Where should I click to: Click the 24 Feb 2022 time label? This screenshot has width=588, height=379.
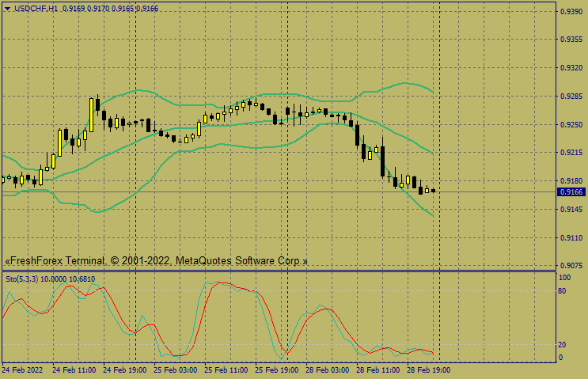[x=22, y=370]
